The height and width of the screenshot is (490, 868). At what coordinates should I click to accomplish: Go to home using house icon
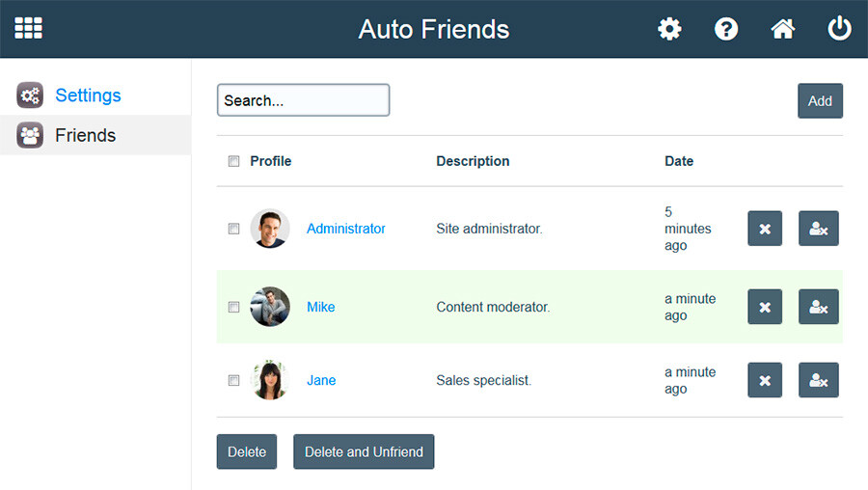pos(783,29)
